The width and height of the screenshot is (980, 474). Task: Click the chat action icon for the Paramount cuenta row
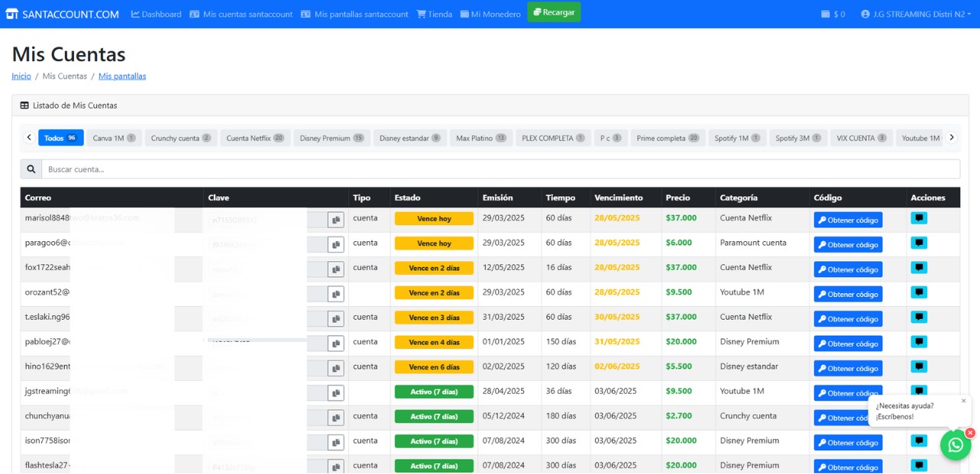point(919,243)
